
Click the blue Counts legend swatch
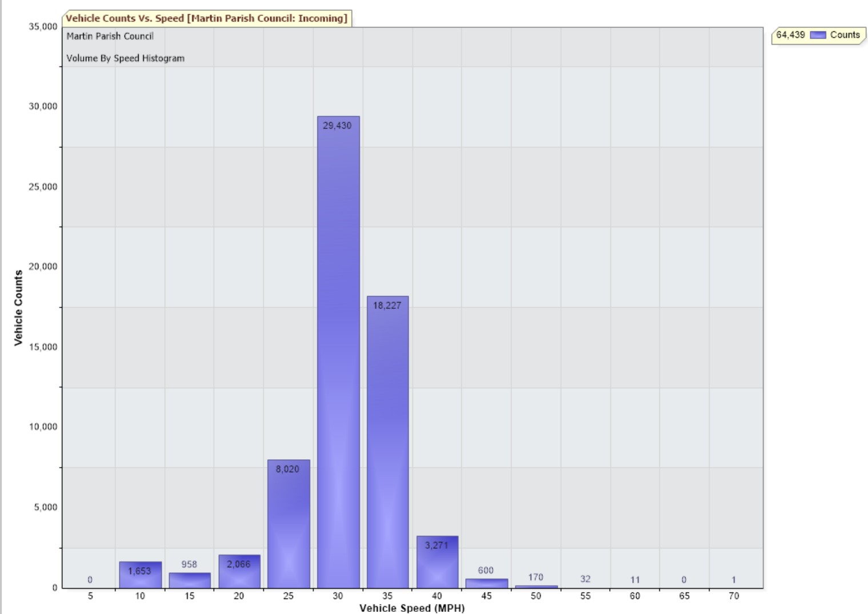818,35
